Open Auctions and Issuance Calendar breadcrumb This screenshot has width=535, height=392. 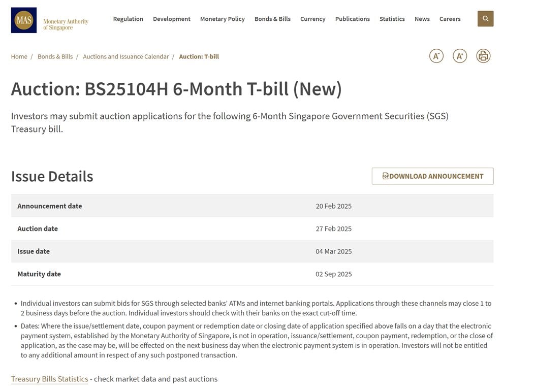[x=126, y=56]
